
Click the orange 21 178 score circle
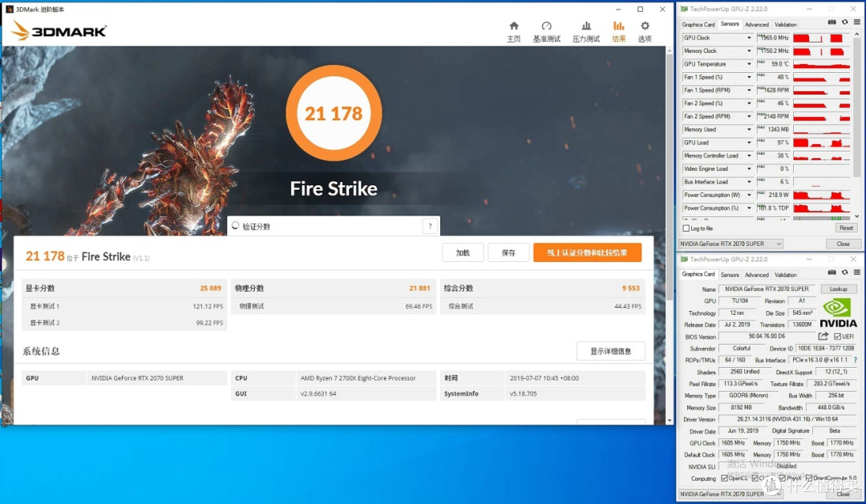(334, 113)
